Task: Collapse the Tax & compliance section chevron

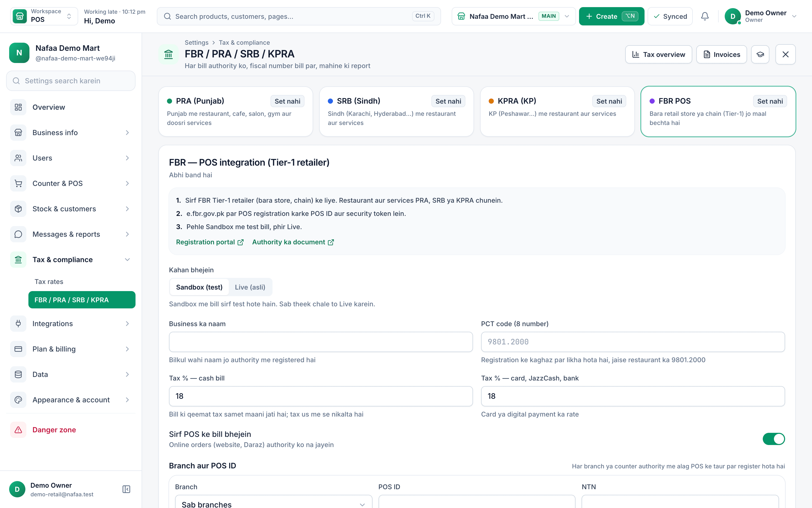Action: [127, 260]
